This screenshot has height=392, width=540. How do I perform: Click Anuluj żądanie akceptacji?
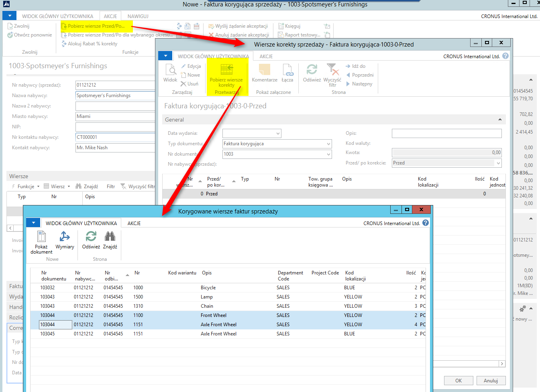[x=239, y=35]
